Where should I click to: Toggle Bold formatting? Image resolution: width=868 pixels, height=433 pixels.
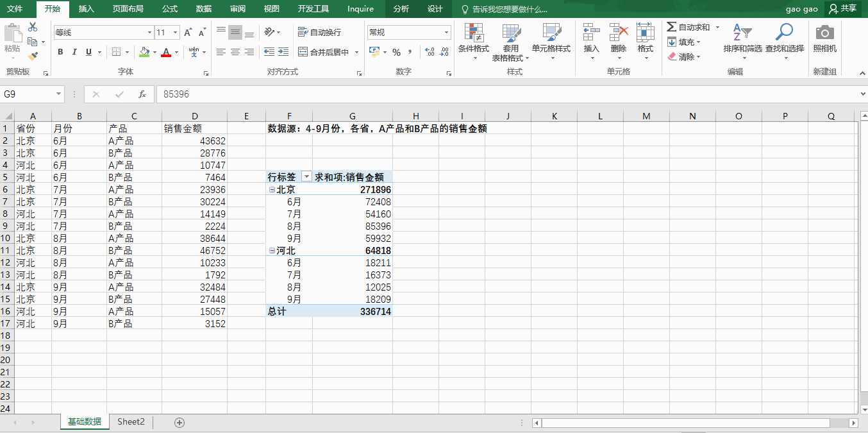click(x=60, y=52)
